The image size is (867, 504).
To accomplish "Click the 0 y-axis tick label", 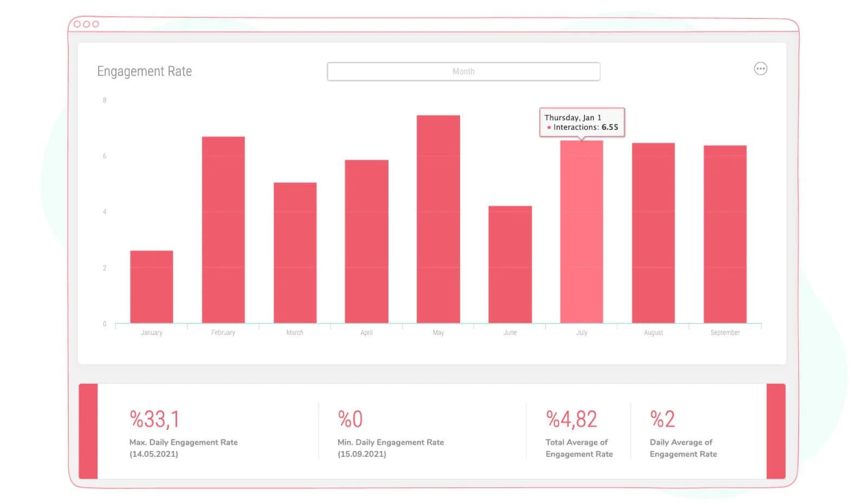I will point(105,324).
